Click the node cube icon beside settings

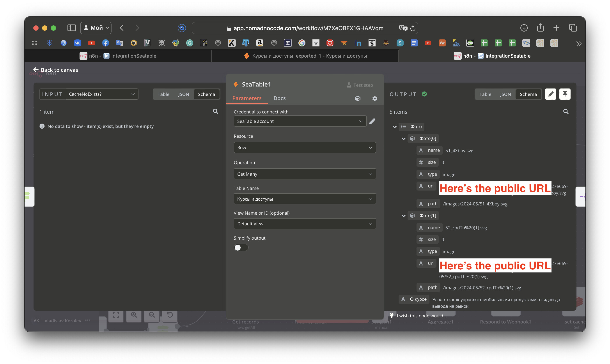[x=358, y=99]
